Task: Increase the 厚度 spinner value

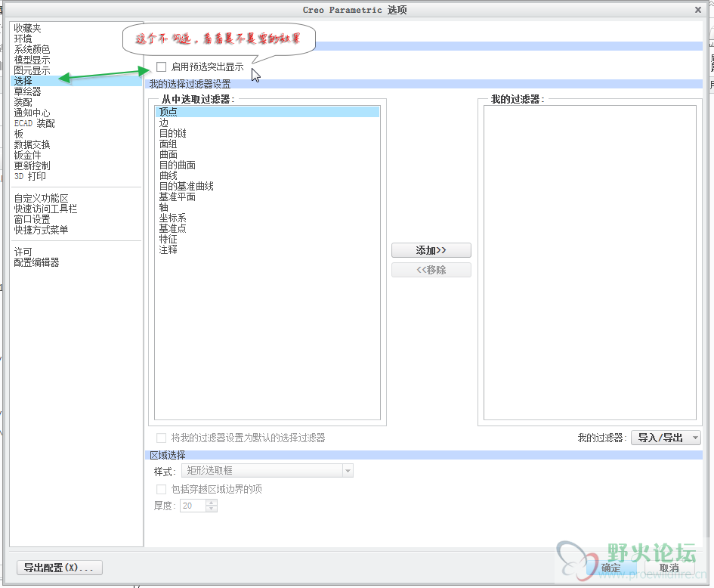Action: tap(212, 503)
